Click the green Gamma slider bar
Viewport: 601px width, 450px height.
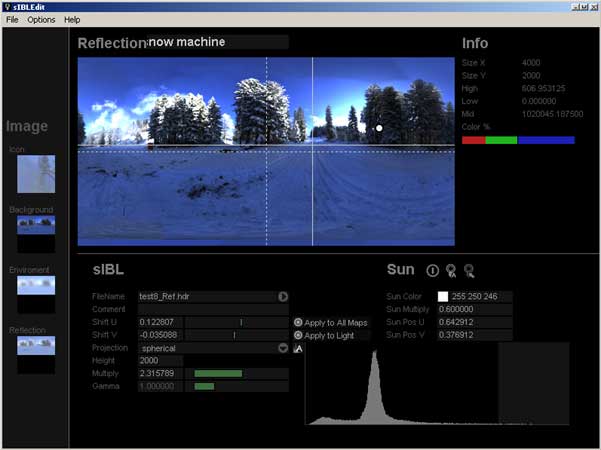pyautogui.click(x=204, y=386)
